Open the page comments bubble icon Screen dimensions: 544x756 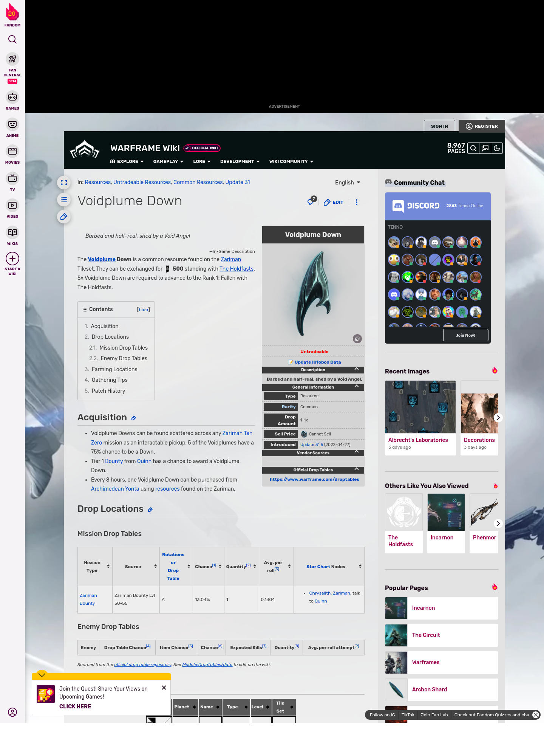311,201
